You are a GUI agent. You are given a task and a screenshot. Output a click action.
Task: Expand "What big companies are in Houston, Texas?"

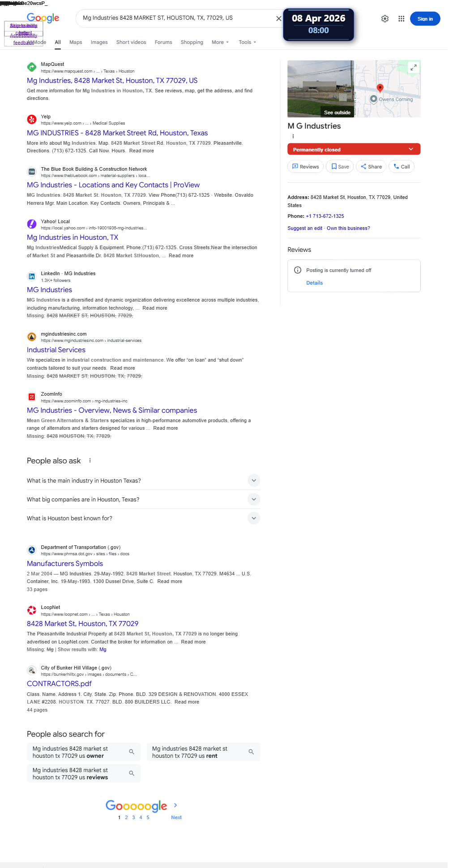pos(253,499)
